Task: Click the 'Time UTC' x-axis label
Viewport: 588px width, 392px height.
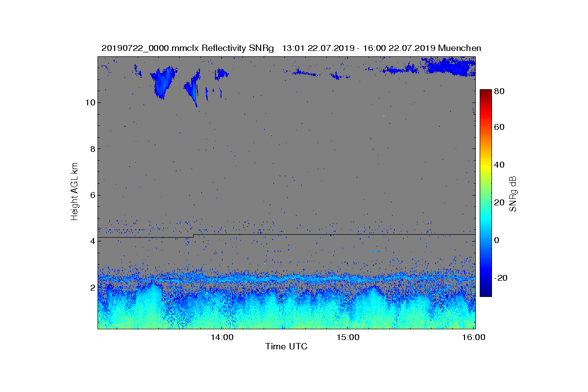Action: 287,346
